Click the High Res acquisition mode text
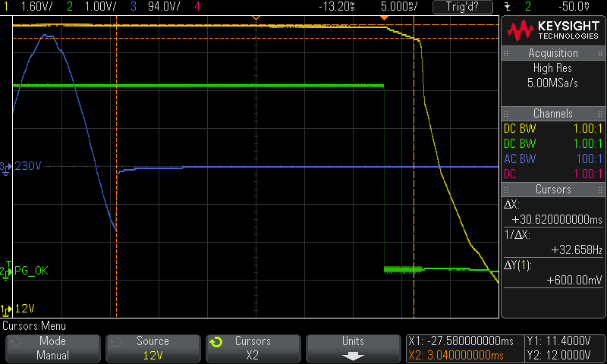607x364 pixels. click(552, 68)
